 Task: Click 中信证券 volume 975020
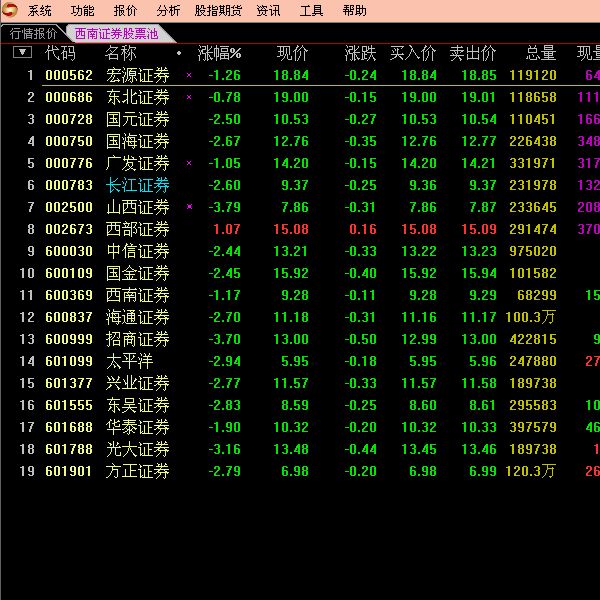coord(533,251)
